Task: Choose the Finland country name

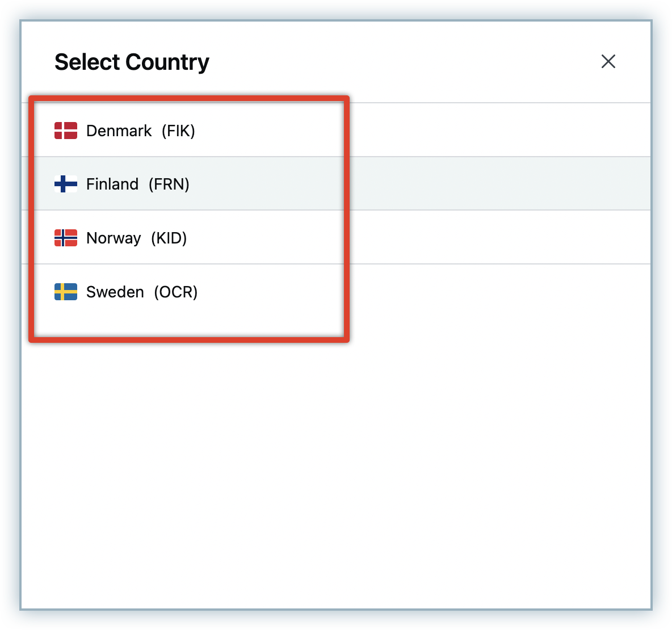Action: click(112, 184)
